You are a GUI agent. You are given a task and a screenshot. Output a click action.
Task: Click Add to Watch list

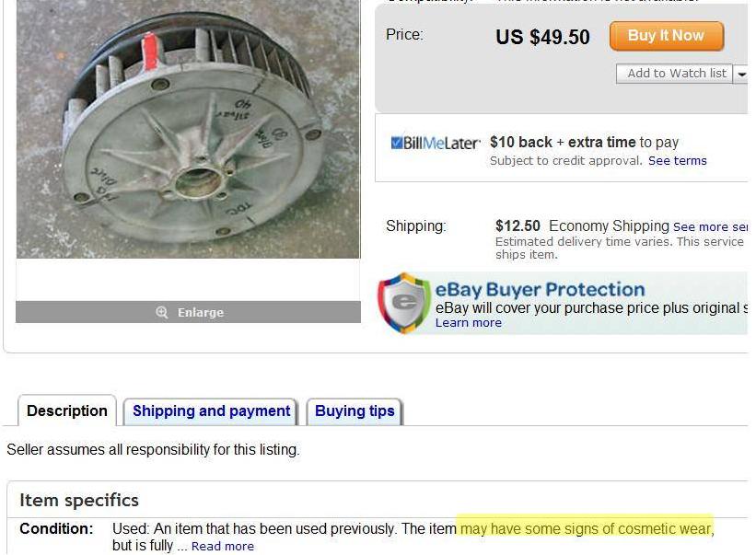(676, 74)
